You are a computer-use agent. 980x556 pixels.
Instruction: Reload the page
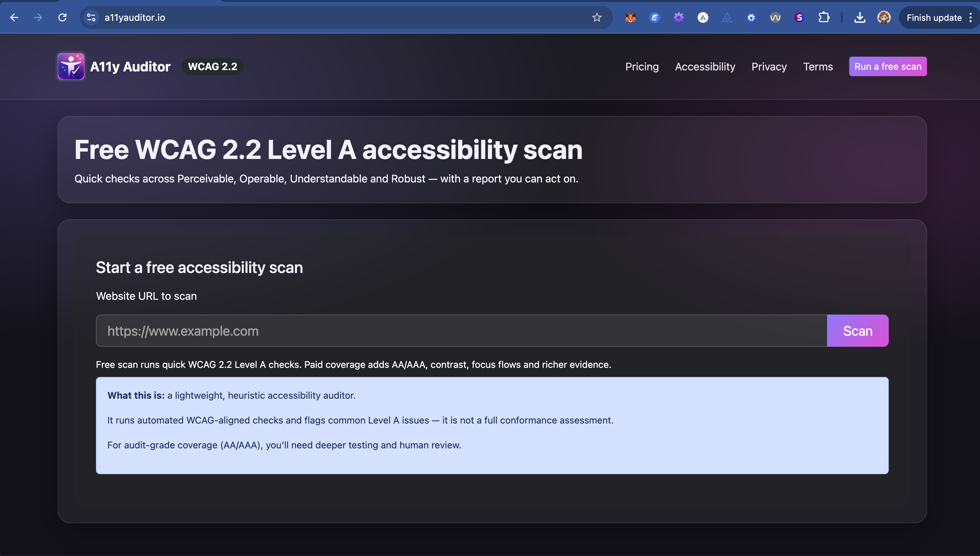click(63, 17)
